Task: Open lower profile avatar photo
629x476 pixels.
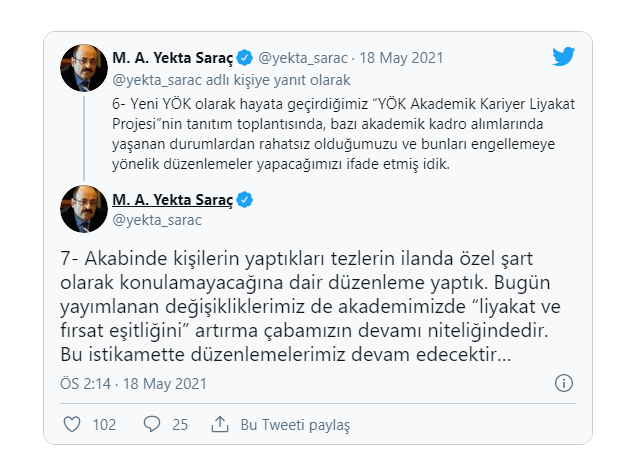Action: 84,209
